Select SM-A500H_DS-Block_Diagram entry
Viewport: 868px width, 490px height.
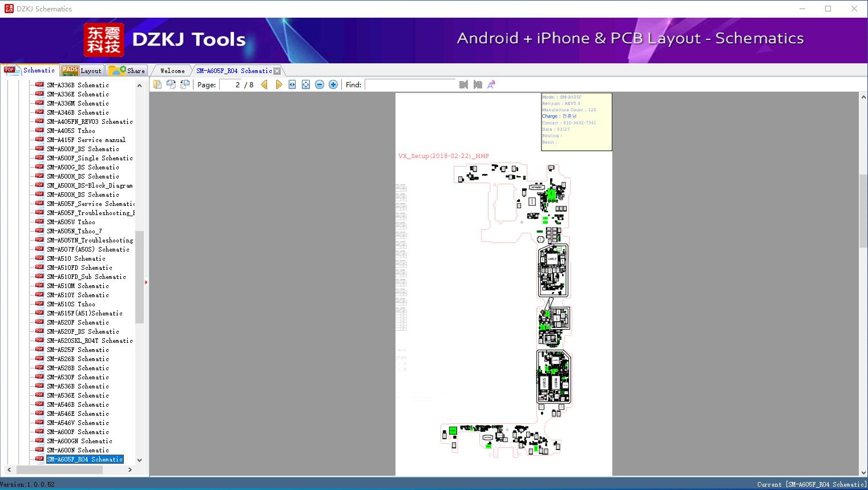coord(90,185)
